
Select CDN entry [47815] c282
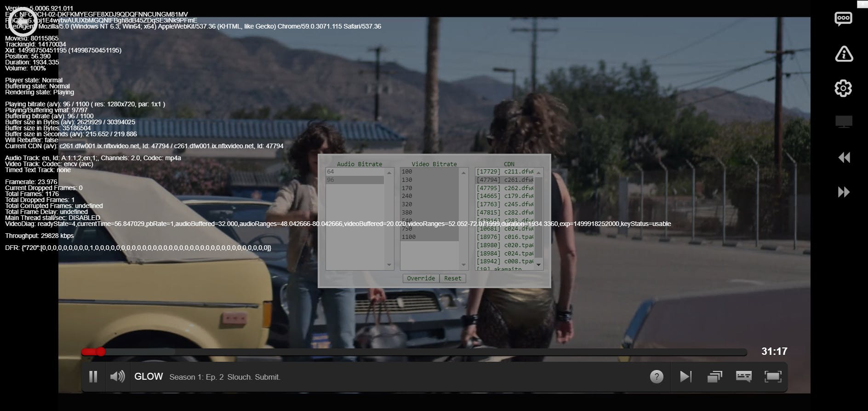[504, 213]
